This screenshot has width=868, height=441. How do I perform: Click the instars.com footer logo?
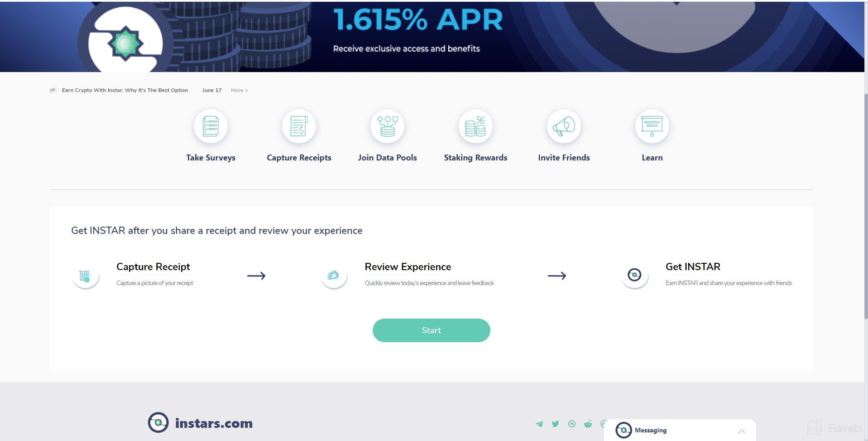(x=200, y=422)
